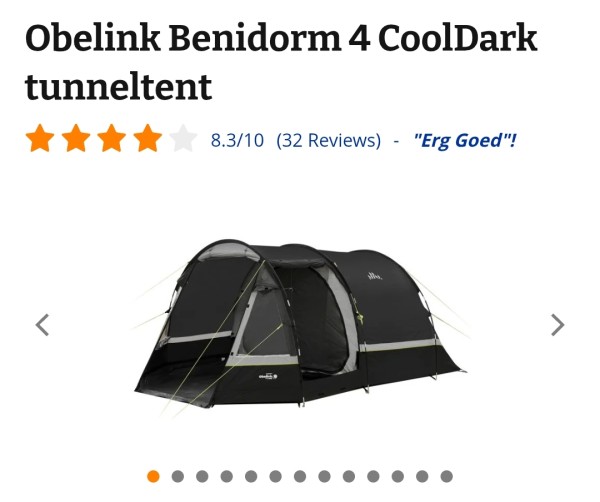The image size is (600, 502).
Task: Click the fifth grey rating star
Action: click(x=183, y=138)
